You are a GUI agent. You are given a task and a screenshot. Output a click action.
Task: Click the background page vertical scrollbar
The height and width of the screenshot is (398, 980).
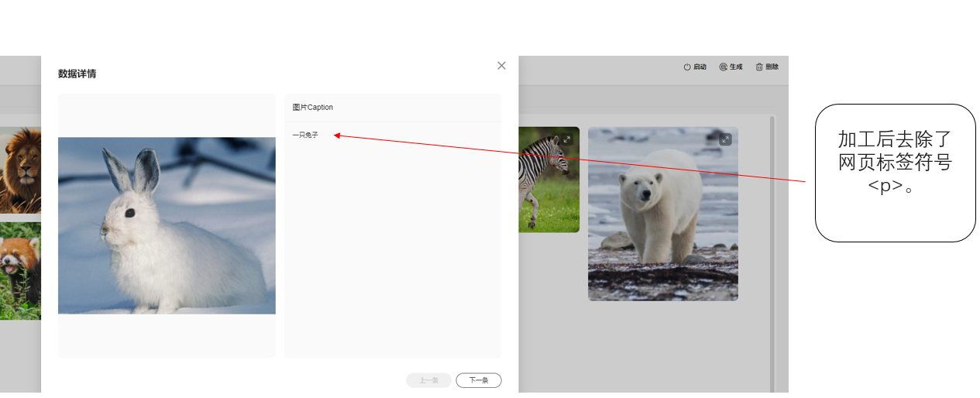click(x=772, y=256)
